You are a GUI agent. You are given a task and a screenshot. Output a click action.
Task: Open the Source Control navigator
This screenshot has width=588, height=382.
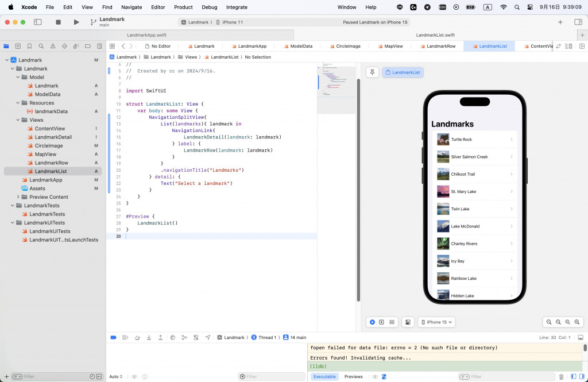(x=18, y=46)
